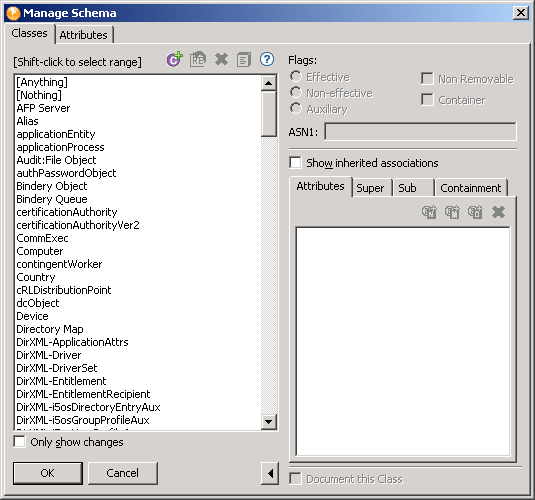The image size is (535, 500).
Task: Click the grayed Rename Class icon
Action: [x=198, y=59]
